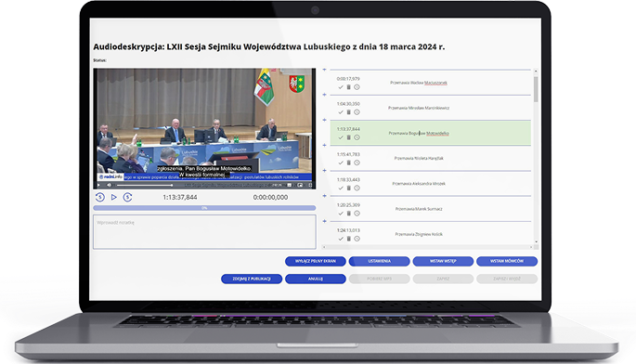Play with the blue triangle below the video

[114, 197]
